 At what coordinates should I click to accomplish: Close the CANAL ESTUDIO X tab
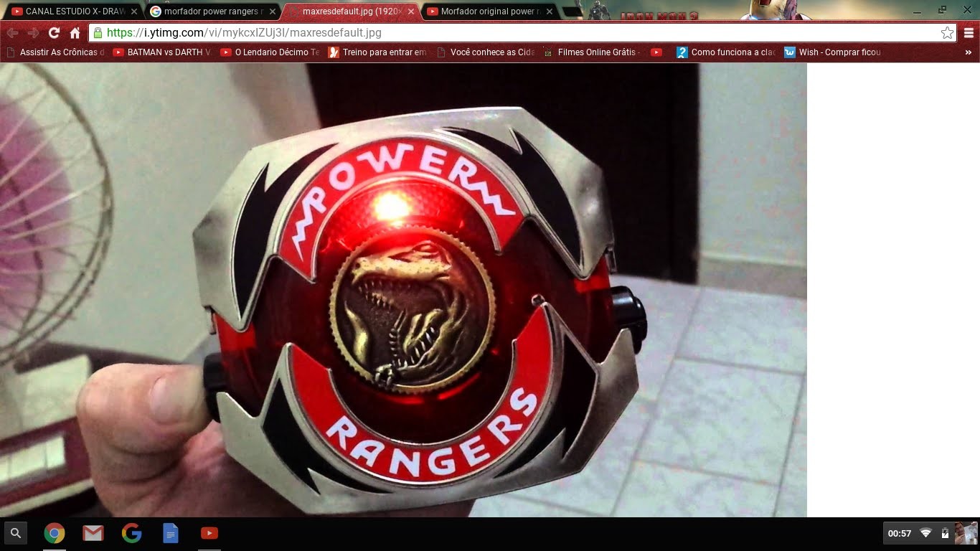click(x=134, y=11)
